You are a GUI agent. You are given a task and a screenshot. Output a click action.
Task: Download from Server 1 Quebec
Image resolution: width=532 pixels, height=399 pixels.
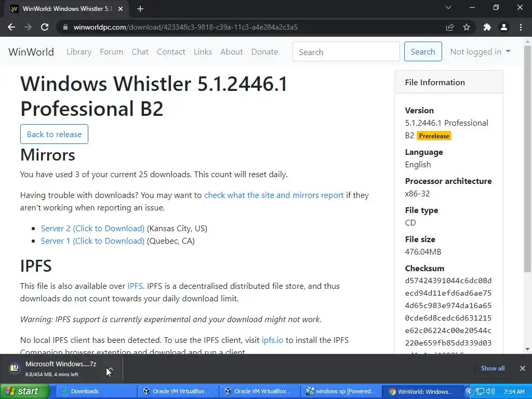(x=92, y=241)
